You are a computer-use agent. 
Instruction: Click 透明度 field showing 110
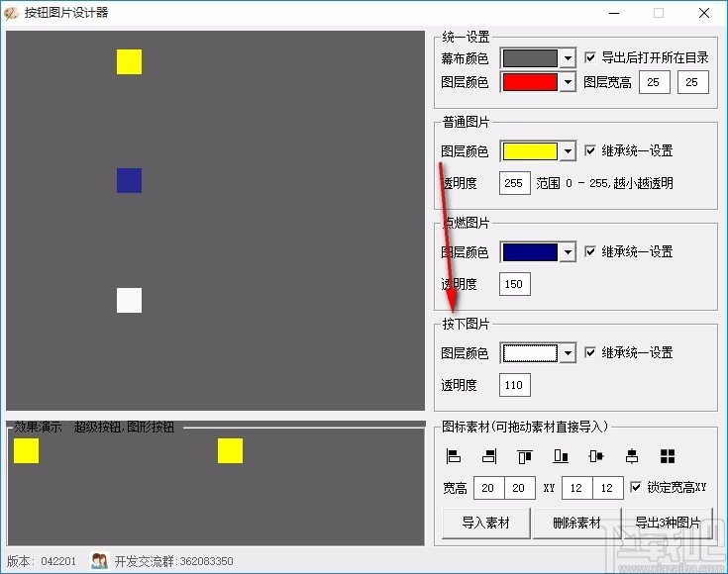tap(514, 385)
